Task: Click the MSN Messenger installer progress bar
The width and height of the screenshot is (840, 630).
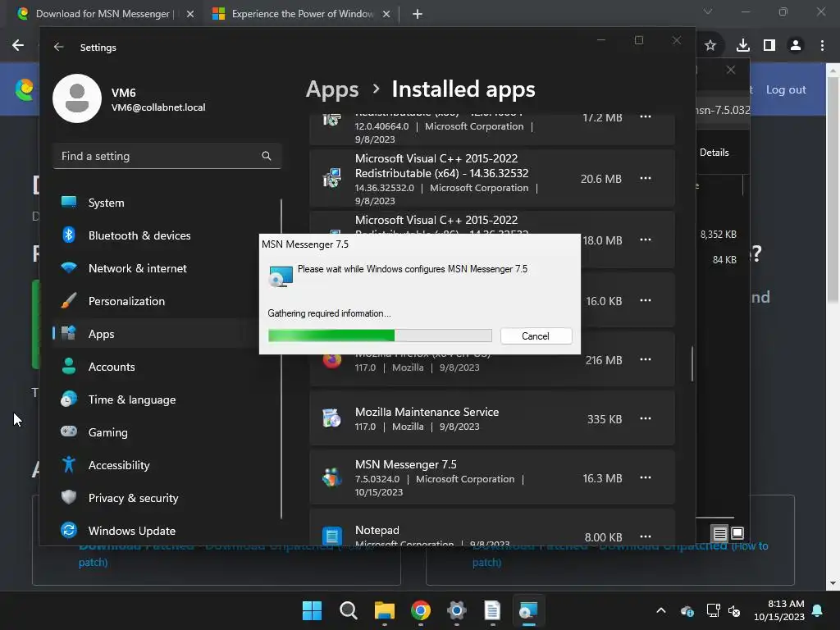Action: (380, 336)
